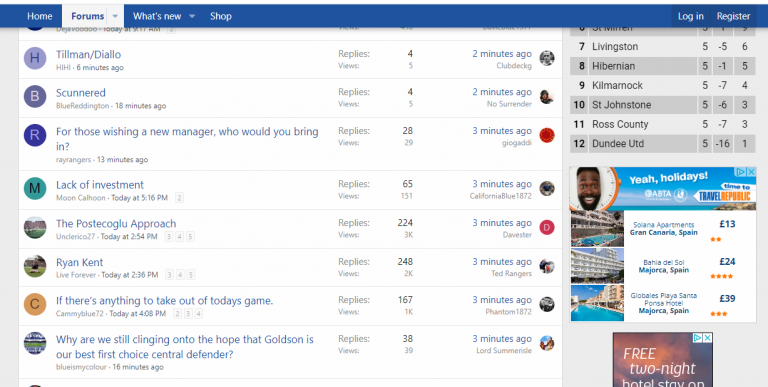This screenshot has width=768, height=387.
Task: Click thread starter blueismycolour
Action: click(x=81, y=367)
